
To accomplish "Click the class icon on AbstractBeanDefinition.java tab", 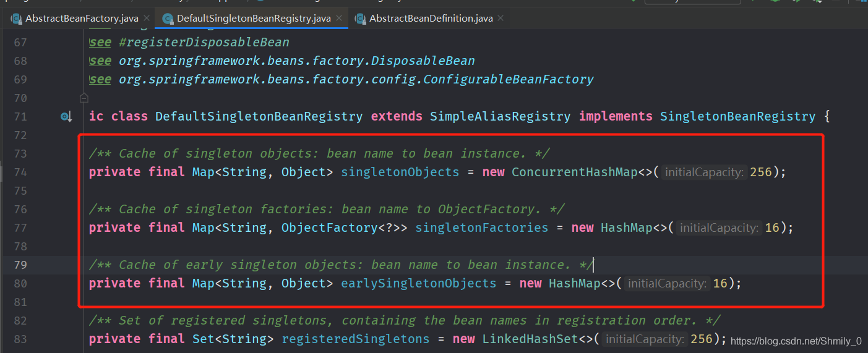I will [x=360, y=19].
